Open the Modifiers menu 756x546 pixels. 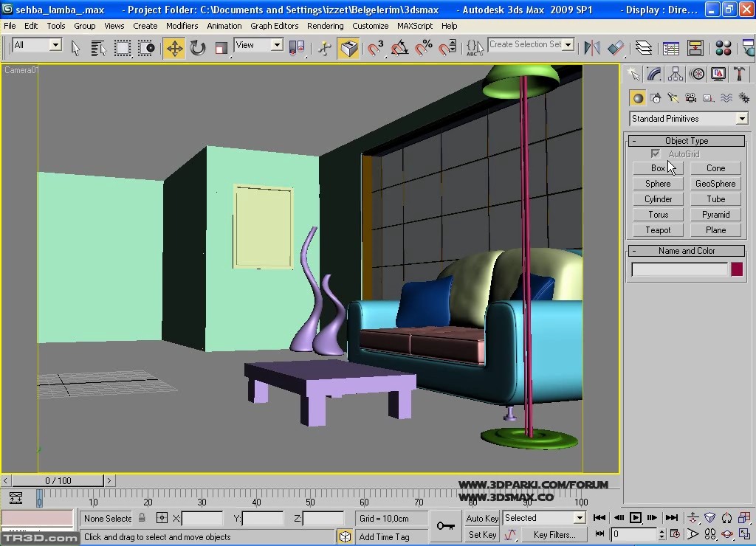tap(182, 26)
